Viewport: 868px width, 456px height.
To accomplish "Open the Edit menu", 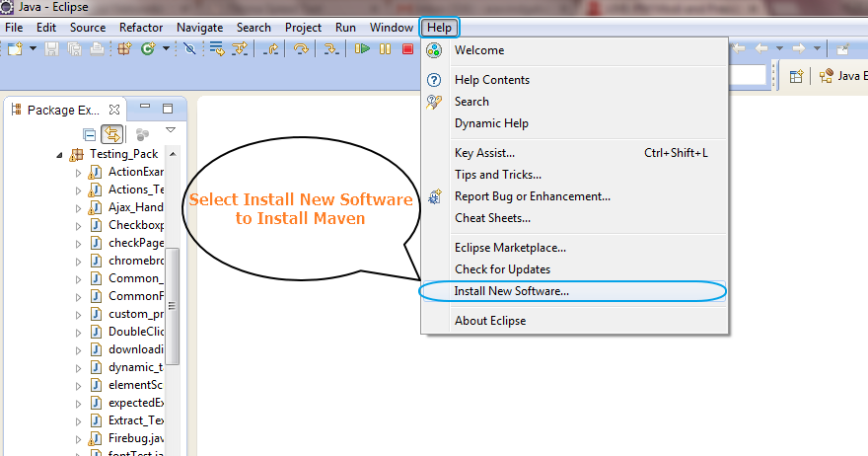I will coord(46,28).
